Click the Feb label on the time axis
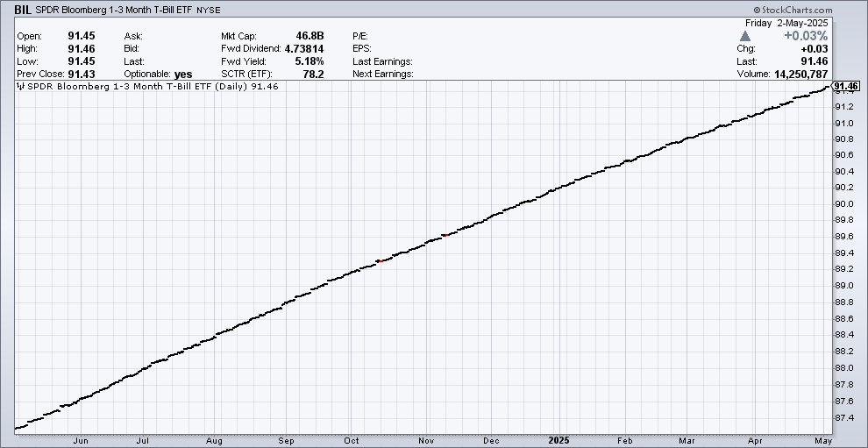The height and width of the screenshot is (448, 868). [625, 441]
